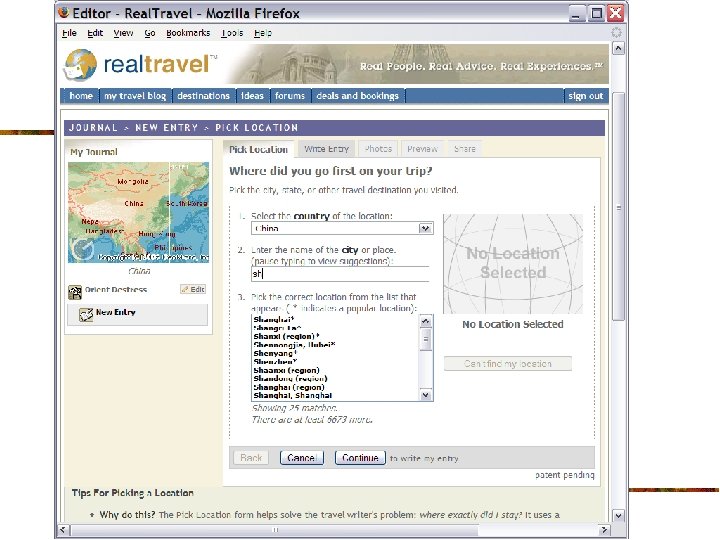Click the Edit button beside Orient Destress
This screenshot has width=720, height=540.
click(x=193, y=289)
